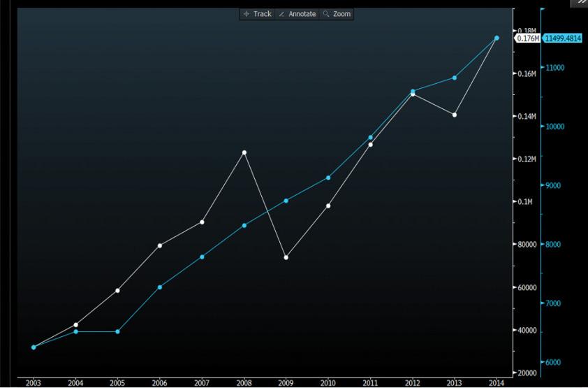Click the 2006 label on the x-axis

(159, 382)
